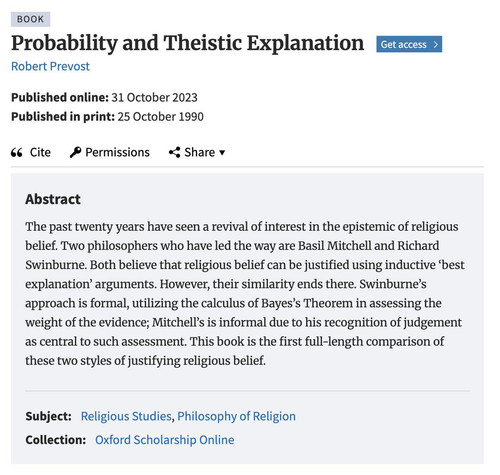
Task: Click the share network icon
Action: 174,152
